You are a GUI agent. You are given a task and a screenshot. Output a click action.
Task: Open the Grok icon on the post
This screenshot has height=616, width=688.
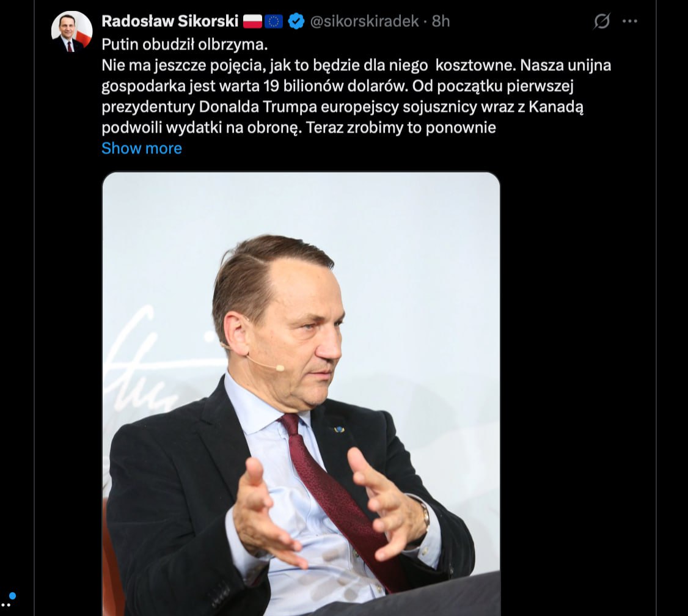[x=602, y=21]
